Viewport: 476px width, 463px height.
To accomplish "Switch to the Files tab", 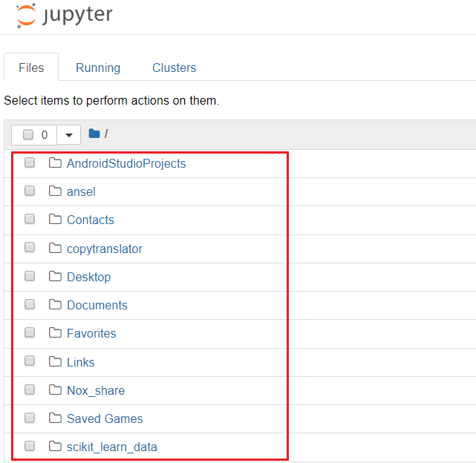I will point(31,68).
